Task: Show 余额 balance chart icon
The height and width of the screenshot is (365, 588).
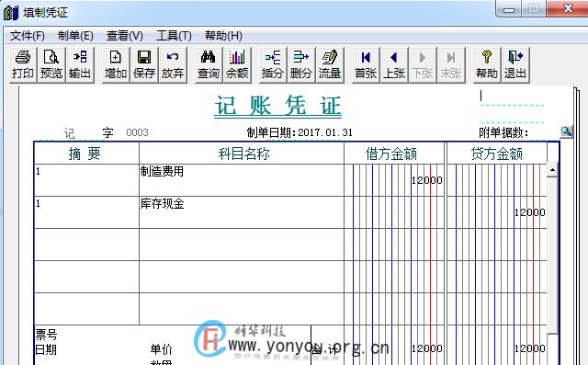Action: (237, 64)
